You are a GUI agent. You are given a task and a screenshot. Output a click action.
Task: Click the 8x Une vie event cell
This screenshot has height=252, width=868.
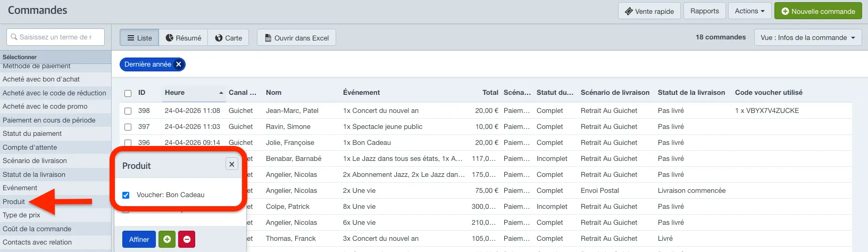[x=359, y=207]
